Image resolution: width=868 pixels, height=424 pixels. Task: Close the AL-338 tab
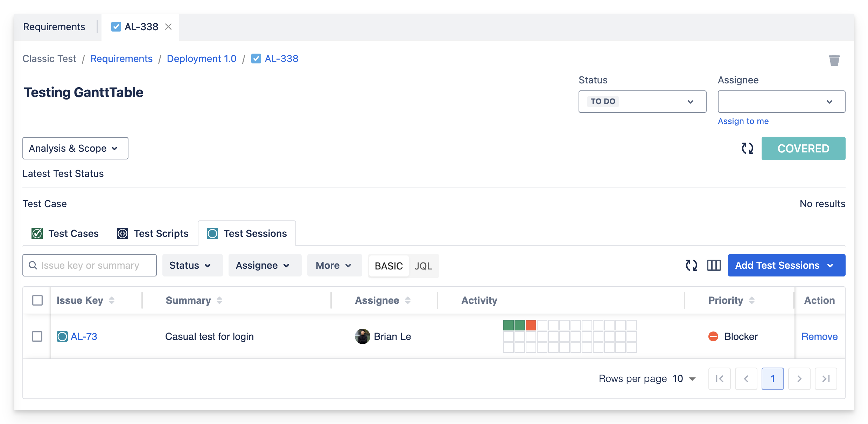point(168,27)
